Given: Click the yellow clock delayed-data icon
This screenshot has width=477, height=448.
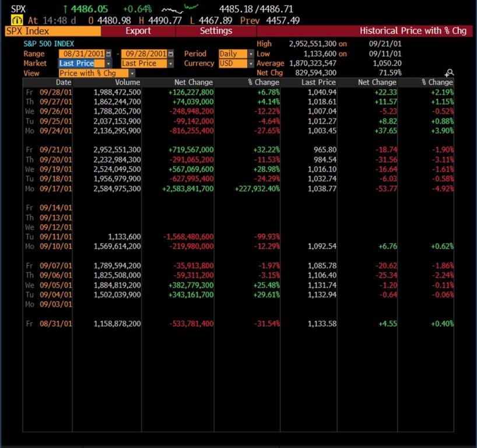Looking at the screenshot, I should pyautogui.click(x=17, y=20).
